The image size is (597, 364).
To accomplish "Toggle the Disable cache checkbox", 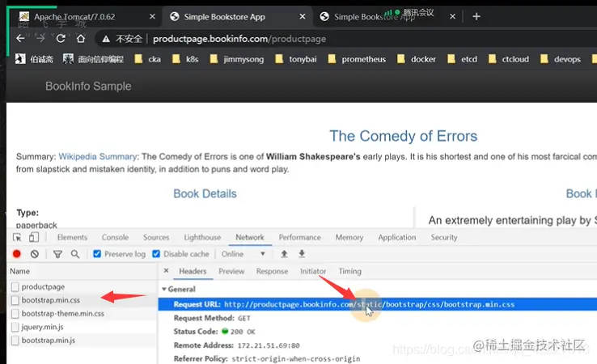I will [x=156, y=254].
